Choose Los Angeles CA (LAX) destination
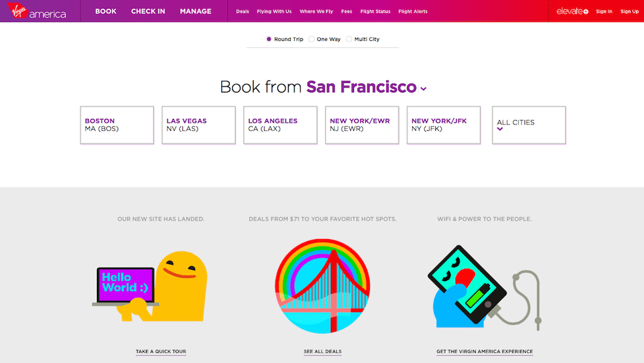The width and height of the screenshot is (644, 363). [280, 125]
